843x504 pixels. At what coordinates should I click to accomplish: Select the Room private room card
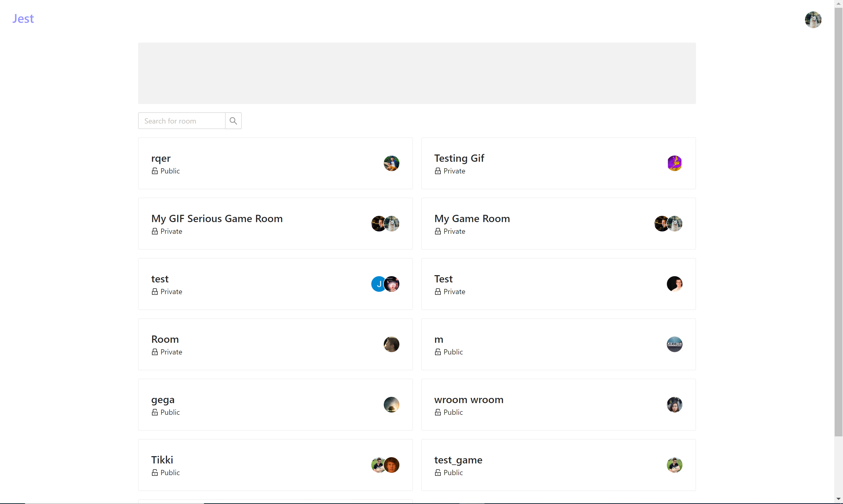pyautogui.click(x=165, y=339)
